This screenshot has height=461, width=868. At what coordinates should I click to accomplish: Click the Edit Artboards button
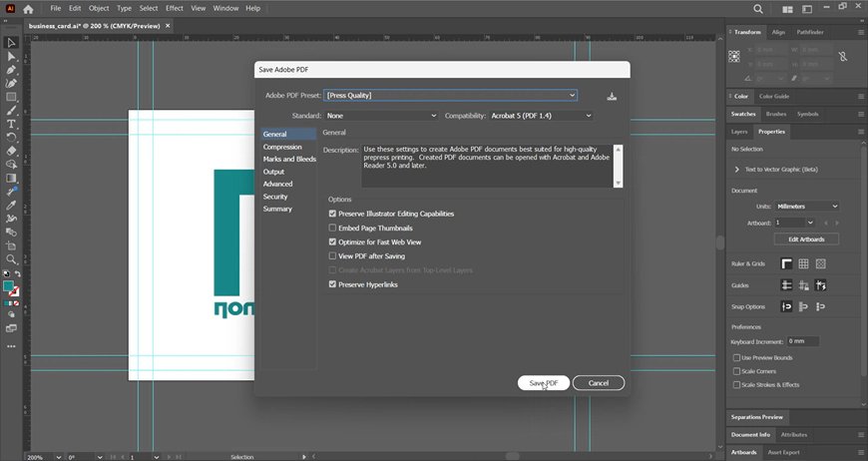(806, 239)
